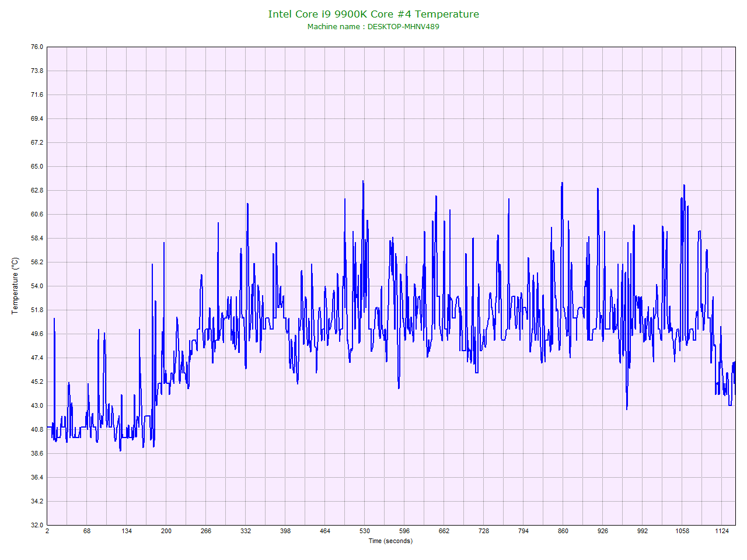The image size is (747, 560).
Task: Select the 'Machine name : DESKTOP-MHNV489' subtitle
Action: pos(373,27)
